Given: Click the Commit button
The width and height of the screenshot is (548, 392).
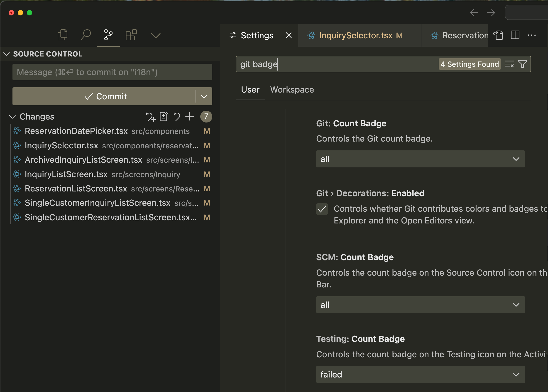Looking at the screenshot, I should coord(105,97).
